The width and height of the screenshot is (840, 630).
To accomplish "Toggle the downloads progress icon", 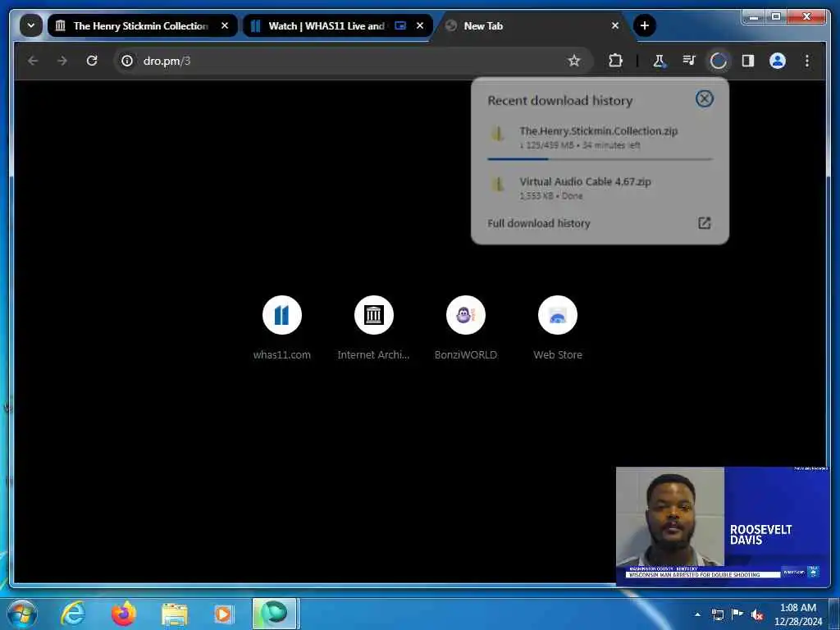I will point(719,61).
